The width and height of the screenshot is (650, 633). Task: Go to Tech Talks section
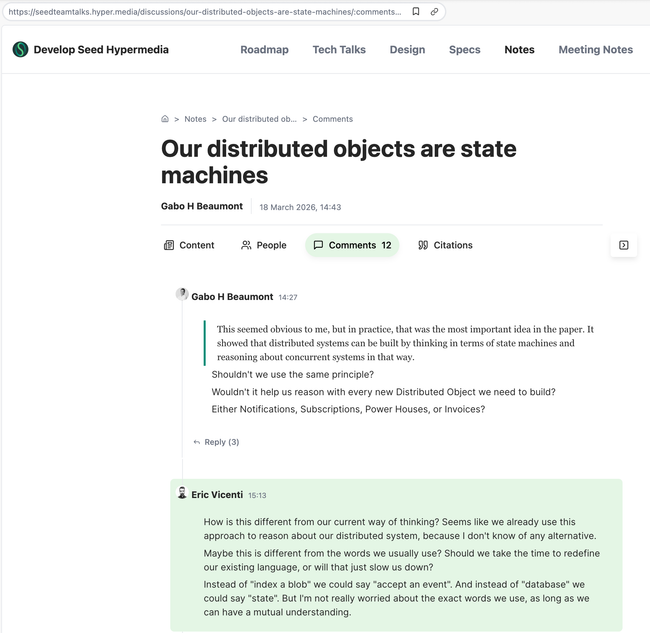(x=339, y=49)
